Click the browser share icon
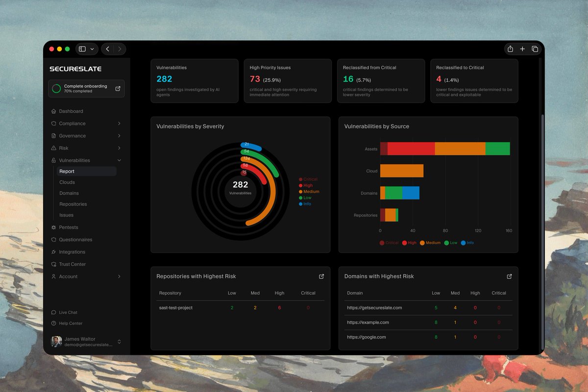The image size is (588, 392). 510,49
